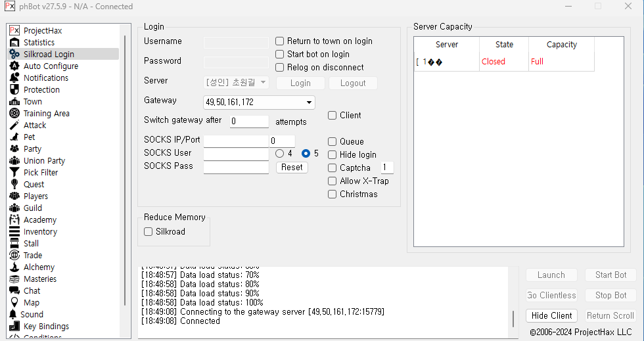This screenshot has height=341, width=644.
Task: Click the Alchemy icon in sidebar
Action: pyautogui.click(x=14, y=267)
